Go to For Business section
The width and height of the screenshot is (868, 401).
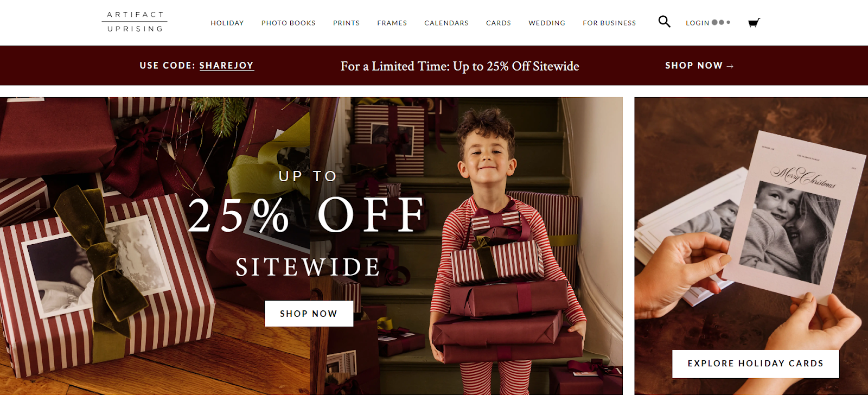[609, 23]
